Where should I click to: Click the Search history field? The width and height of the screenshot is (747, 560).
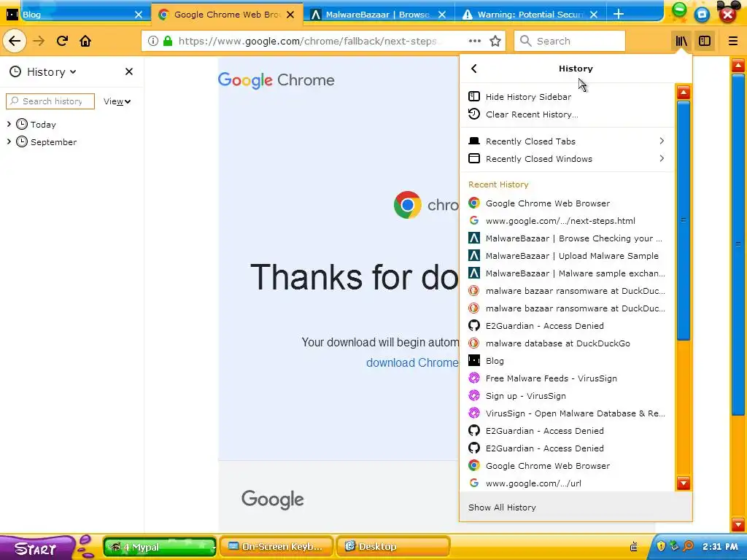pos(50,101)
